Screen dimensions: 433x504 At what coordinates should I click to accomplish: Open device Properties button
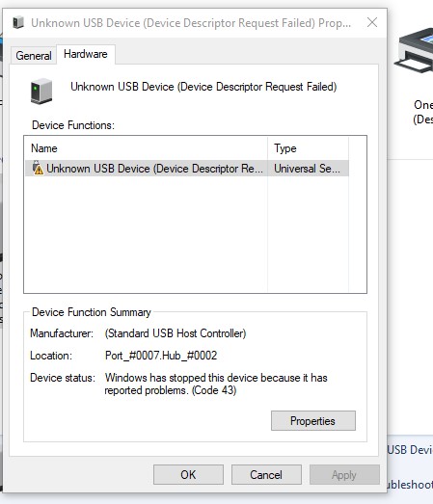(313, 421)
